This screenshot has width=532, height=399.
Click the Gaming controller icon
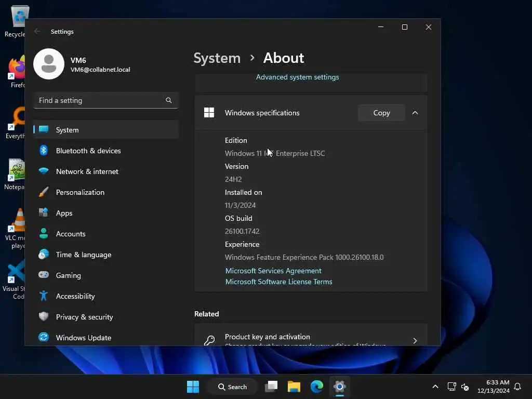[x=44, y=275]
